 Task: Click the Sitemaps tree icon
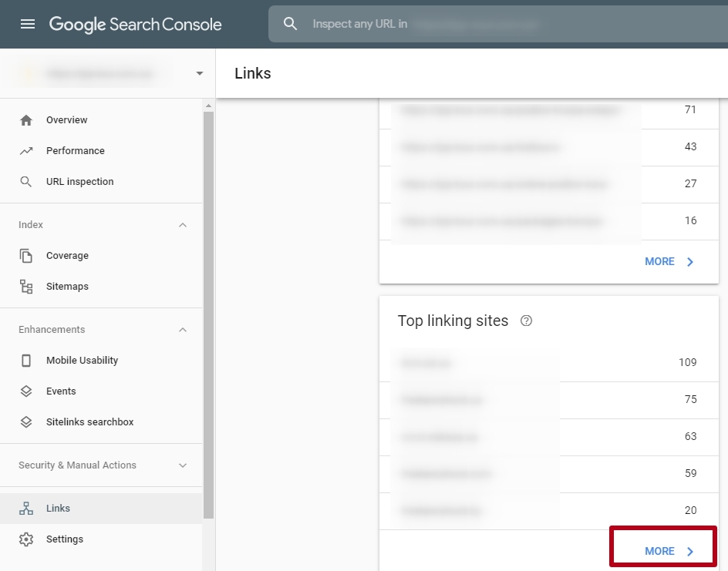click(26, 287)
